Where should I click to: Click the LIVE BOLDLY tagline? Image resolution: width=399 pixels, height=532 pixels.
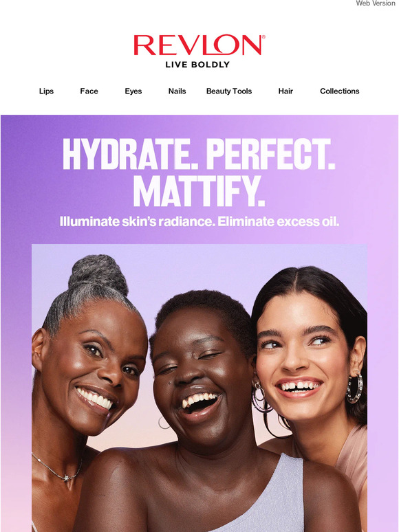197,65
